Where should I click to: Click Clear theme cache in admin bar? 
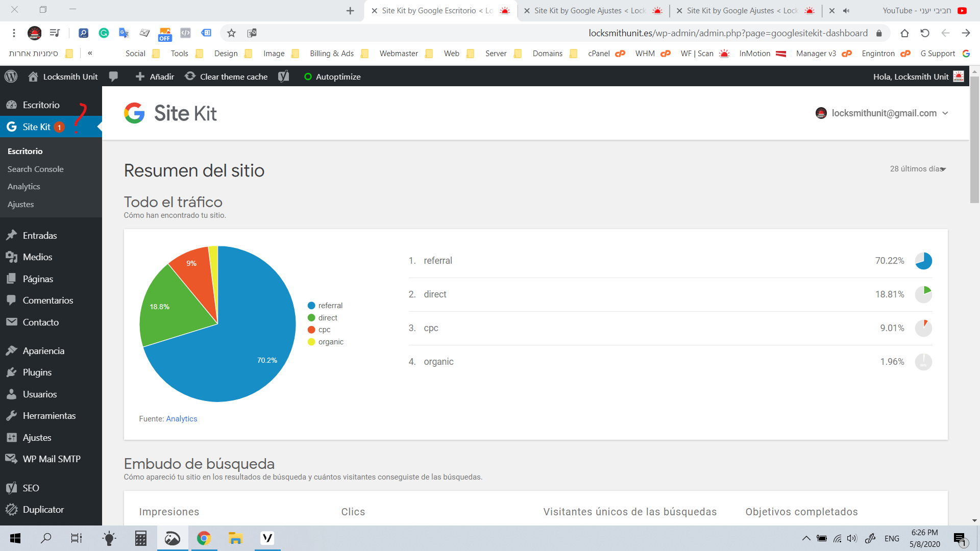(x=226, y=77)
